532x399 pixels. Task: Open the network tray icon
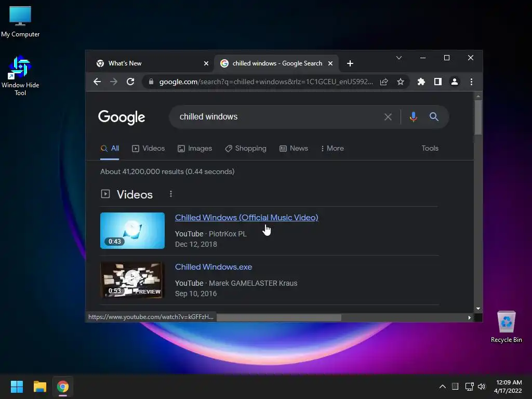pyautogui.click(x=469, y=387)
